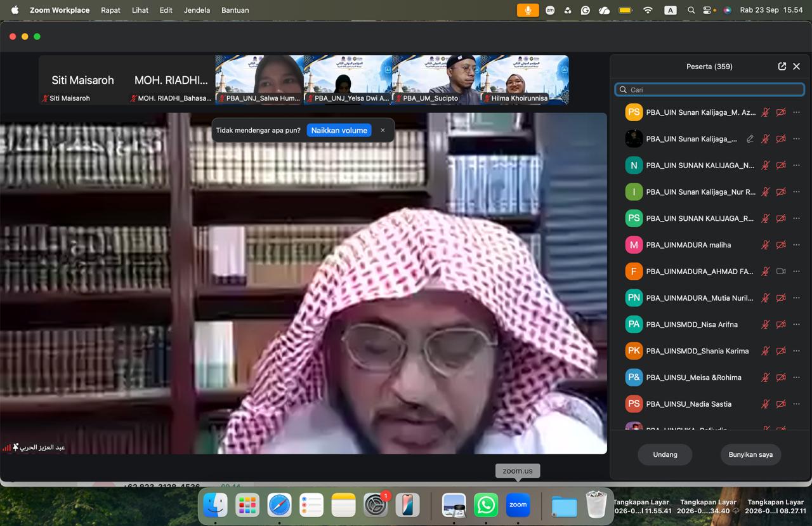Open Notes from the Dock
Viewport: 812px width, 526px height.
tap(343, 505)
